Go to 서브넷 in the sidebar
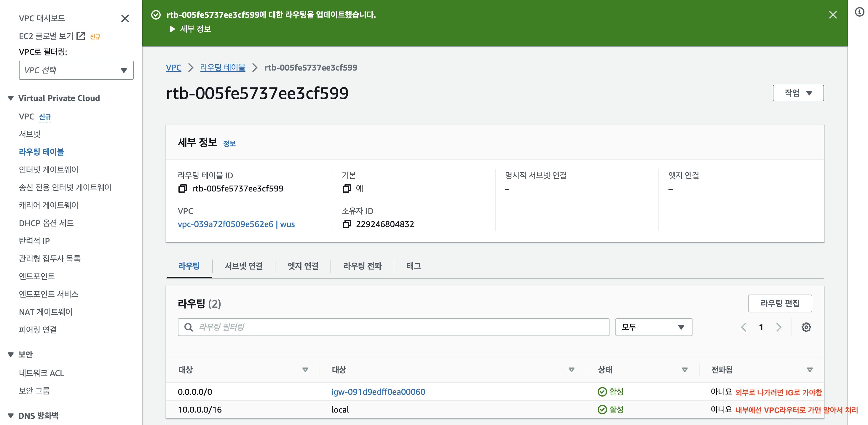The height and width of the screenshot is (425, 868). [x=30, y=134]
